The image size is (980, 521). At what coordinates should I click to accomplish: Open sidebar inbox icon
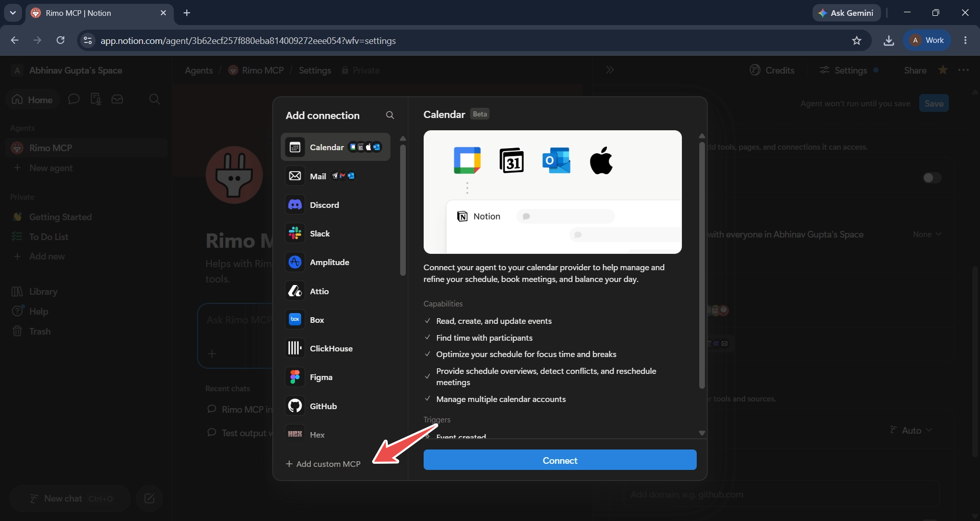117,99
